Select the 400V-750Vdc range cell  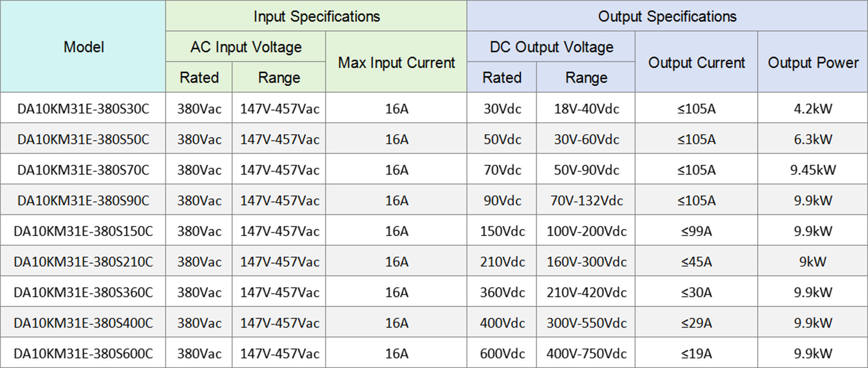pos(586,354)
